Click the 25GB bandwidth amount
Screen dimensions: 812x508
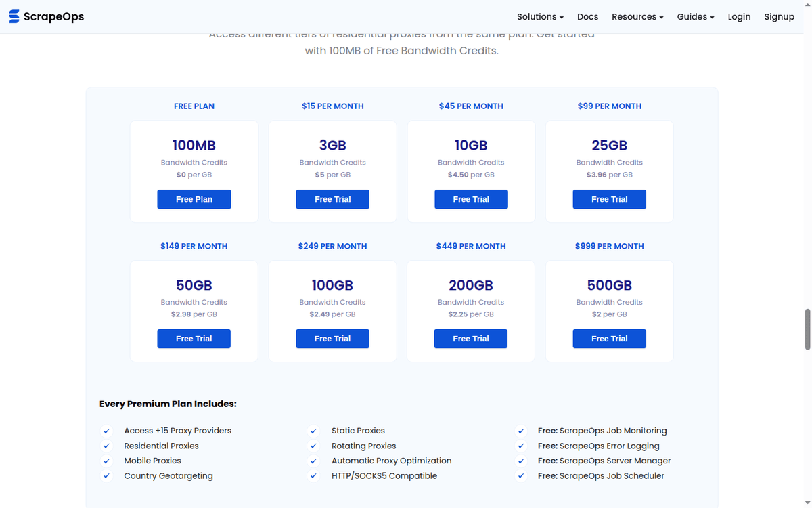pyautogui.click(x=609, y=145)
